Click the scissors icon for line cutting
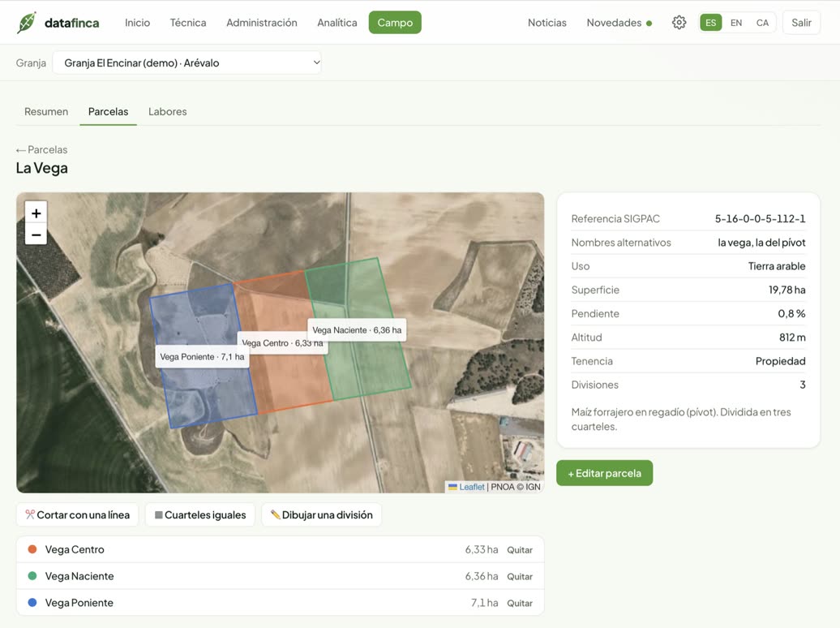 pos(30,514)
